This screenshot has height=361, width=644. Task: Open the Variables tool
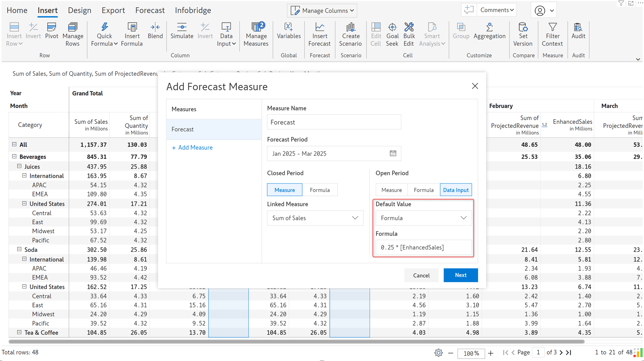pos(289,31)
